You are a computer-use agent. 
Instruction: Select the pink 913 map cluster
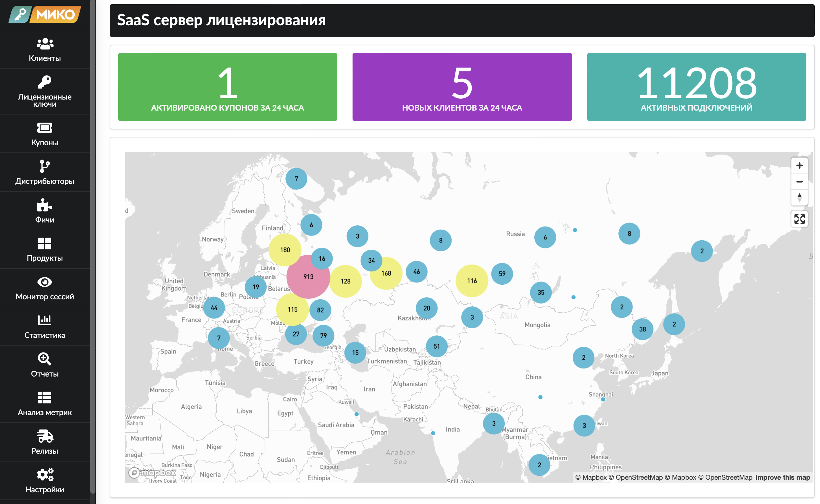point(308,277)
